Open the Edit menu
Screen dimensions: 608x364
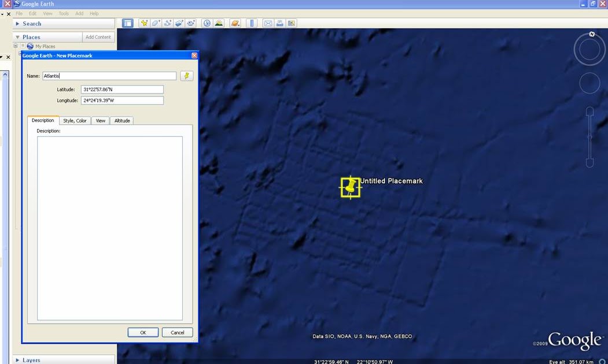(x=32, y=13)
